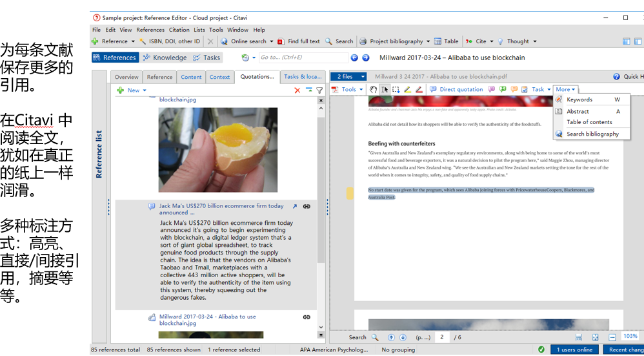Click the collapse quotations icon beside filter
644x356 pixels.
coord(308,90)
